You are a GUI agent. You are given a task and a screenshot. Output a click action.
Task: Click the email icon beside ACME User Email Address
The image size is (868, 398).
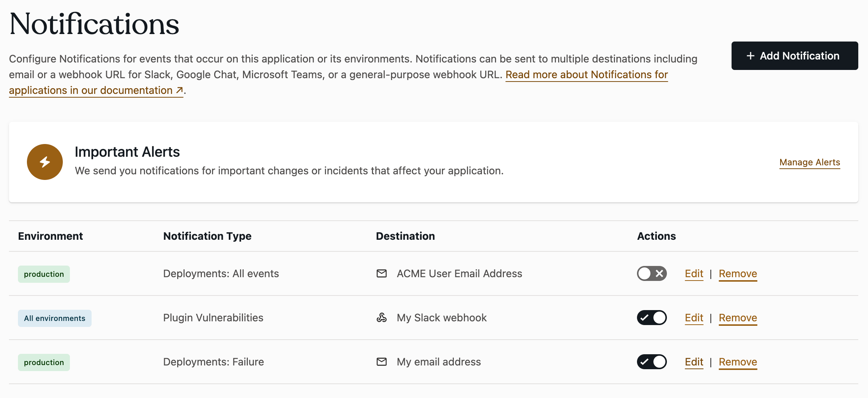click(382, 273)
